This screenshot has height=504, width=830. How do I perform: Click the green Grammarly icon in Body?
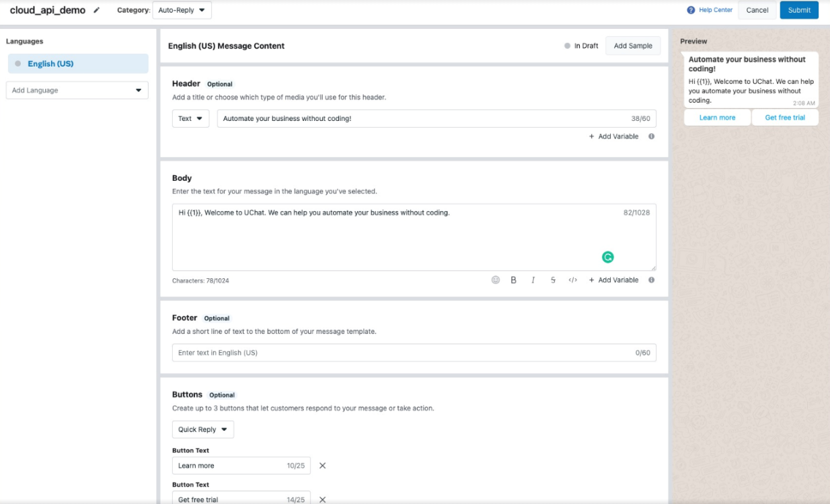pos(607,257)
